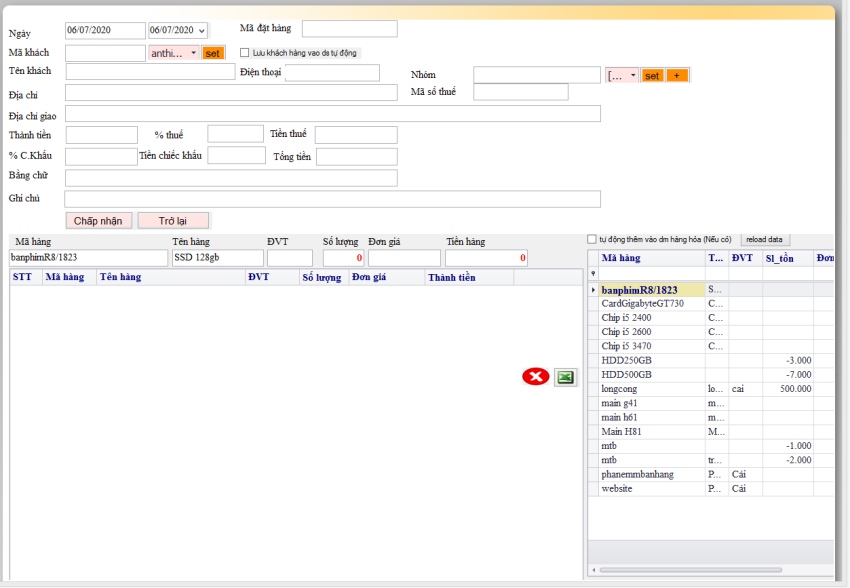Open the second date dropdown showing 06/07/2020
Viewport: 850px width, 588px height.
(202, 30)
